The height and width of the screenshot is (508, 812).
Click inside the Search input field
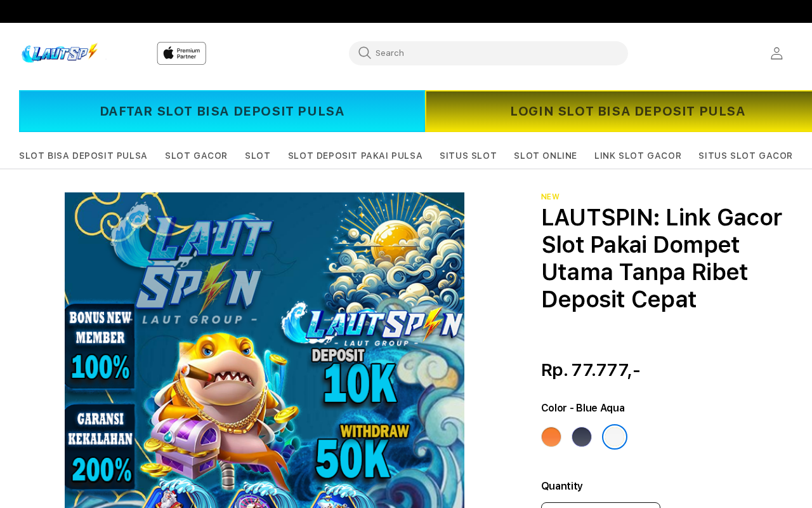488,53
